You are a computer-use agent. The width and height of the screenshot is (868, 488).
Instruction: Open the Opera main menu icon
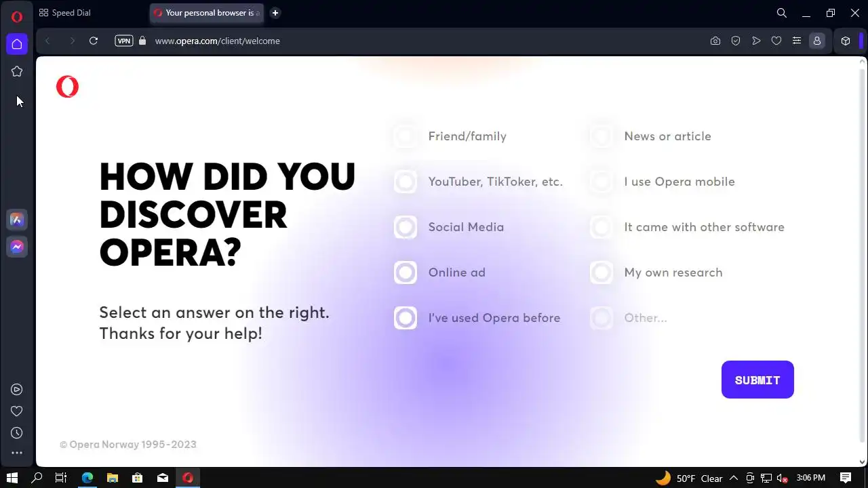[17, 17]
